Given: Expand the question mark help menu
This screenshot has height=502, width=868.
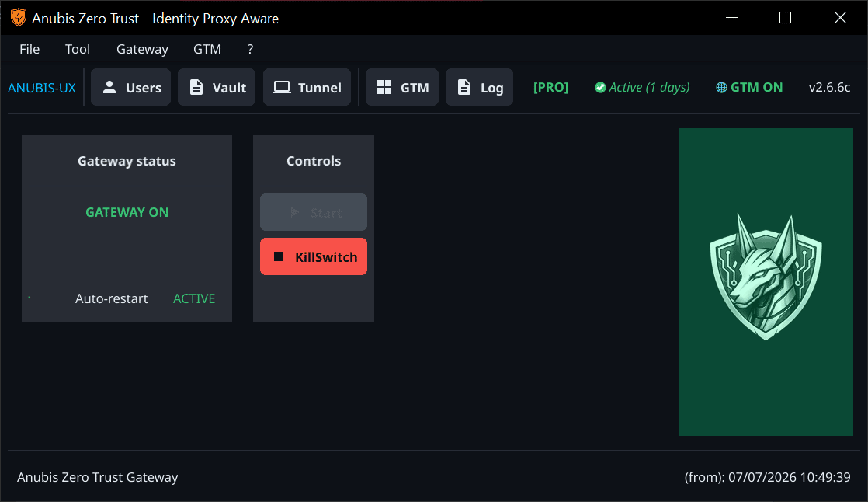Looking at the screenshot, I should point(250,49).
